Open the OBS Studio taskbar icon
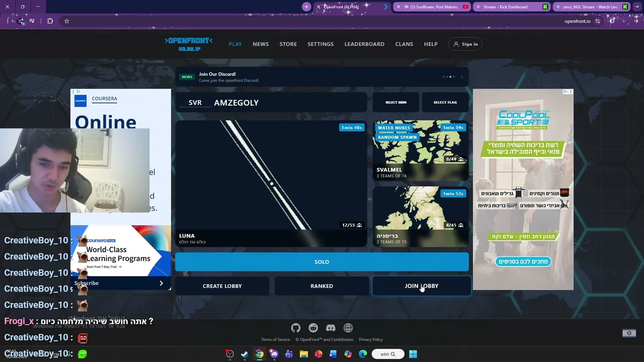 (x=229, y=354)
